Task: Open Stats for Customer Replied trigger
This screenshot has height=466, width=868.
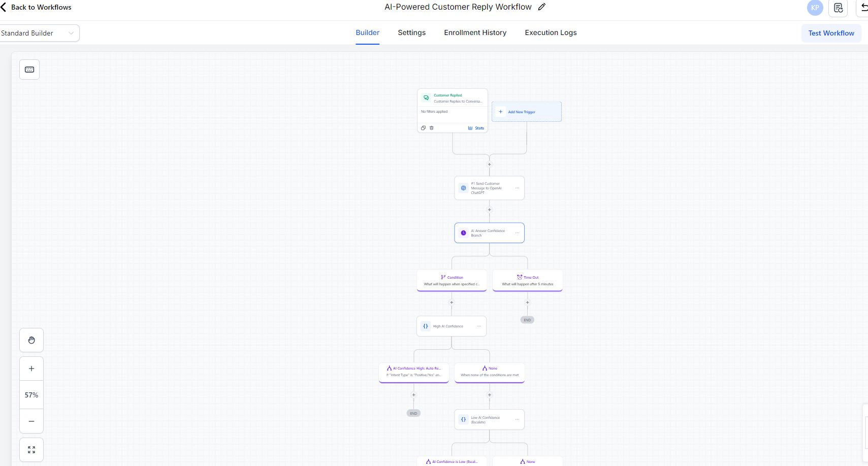Action: [x=476, y=128]
